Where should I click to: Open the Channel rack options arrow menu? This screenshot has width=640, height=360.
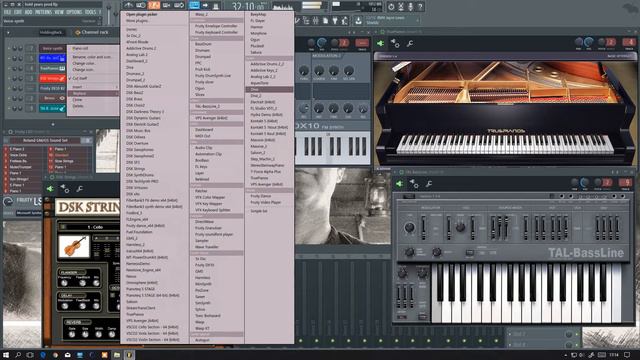(x=8, y=32)
